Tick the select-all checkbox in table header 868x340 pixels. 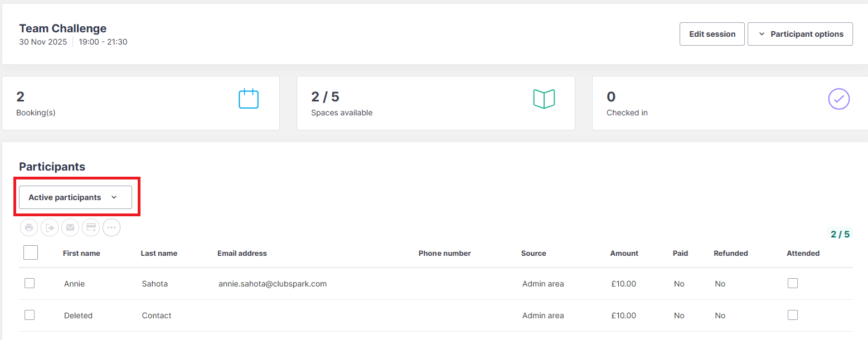click(x=31, y=252)
